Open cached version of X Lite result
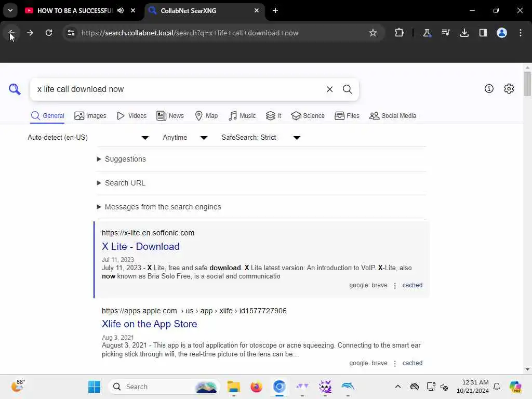The height and width of the screenshot is (399, 532). coord(412,285)
